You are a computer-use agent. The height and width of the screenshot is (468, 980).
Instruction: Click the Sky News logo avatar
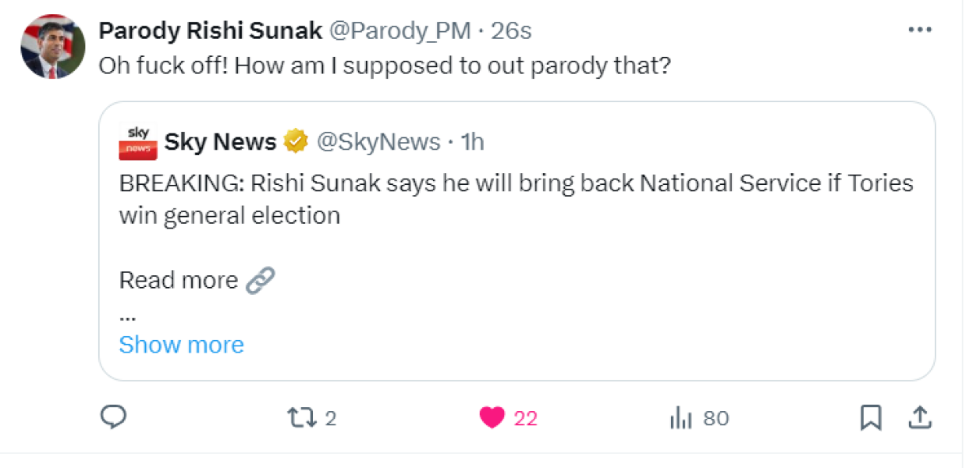[x=137, y=141]
